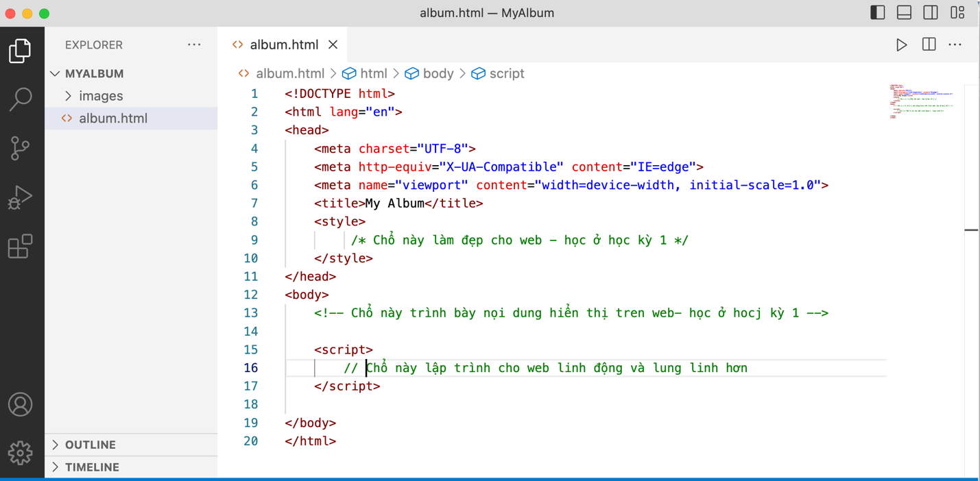Click the Accounts icon in the sidebar
Viewport: 980px width, 481px height.
pos(21,404)
